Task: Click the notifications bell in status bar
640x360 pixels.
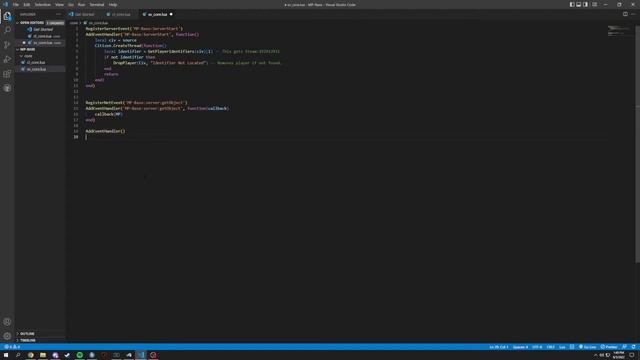Action: [x=633, y=347]
